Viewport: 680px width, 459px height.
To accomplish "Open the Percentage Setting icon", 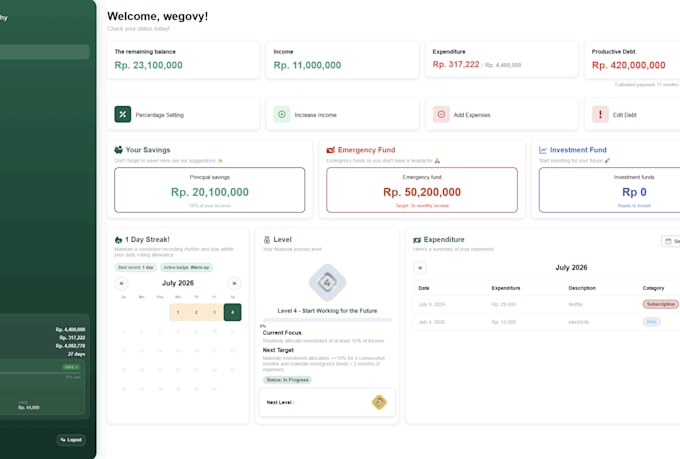I will (123, 115).
